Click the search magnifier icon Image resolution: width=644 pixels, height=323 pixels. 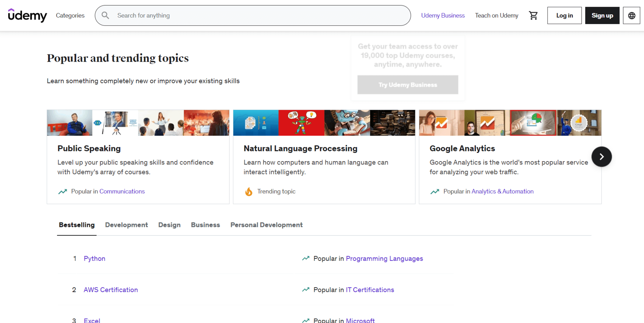105,15
